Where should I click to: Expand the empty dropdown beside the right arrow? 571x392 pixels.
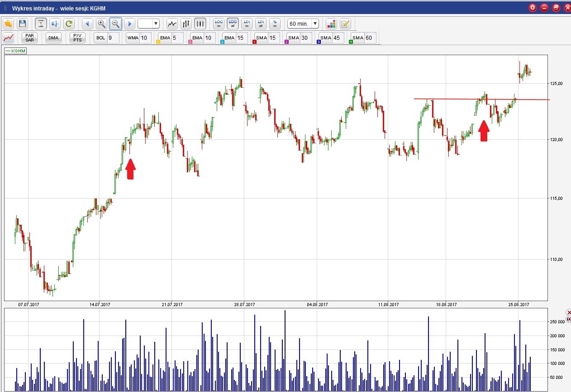(149, 24)
